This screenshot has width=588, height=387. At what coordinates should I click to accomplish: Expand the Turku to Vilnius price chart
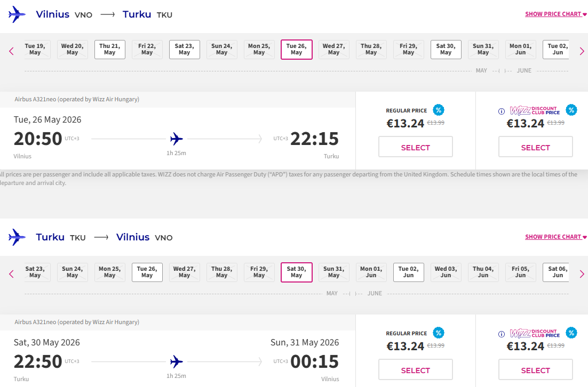555,237
